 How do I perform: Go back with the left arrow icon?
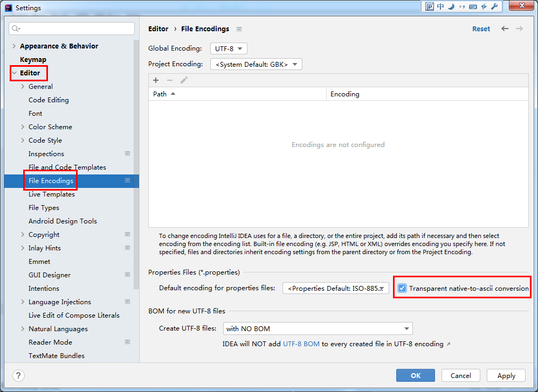pos(505,29)
